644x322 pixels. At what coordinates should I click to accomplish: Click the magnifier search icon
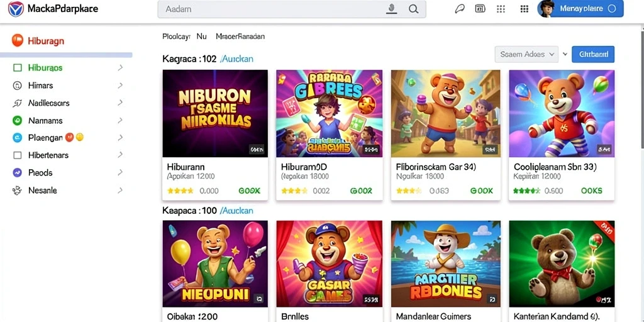(414, 9)
